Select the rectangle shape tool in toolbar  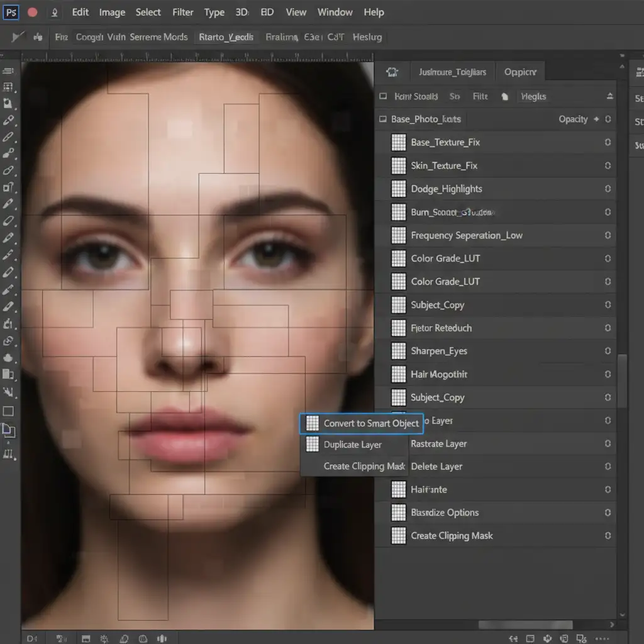tap(8, 411)
